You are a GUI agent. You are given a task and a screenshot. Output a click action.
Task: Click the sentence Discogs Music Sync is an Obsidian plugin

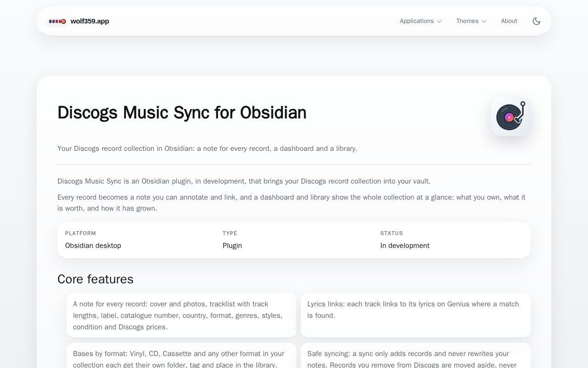244,181
